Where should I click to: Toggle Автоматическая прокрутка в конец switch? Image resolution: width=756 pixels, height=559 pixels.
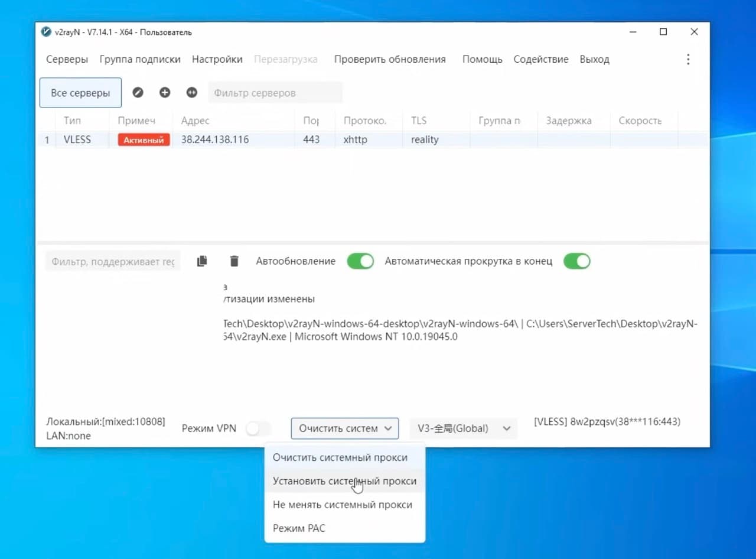[576, 261]
